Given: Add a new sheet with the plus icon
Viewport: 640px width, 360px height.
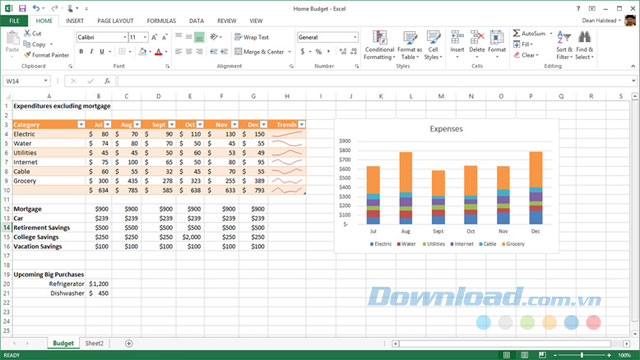Looking at the screenshot, I should 129,343.
